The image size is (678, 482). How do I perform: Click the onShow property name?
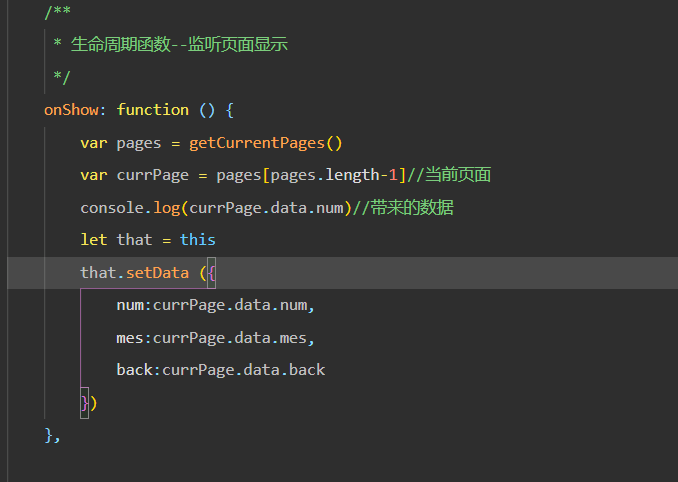click(71, 110)
